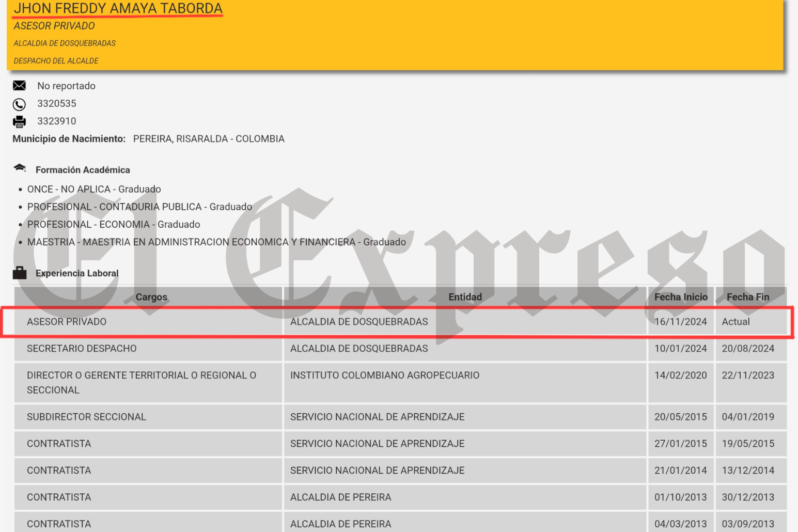This screenshot has width=798, height=532.
Task: Click the Fecha Inicio column header
Action: coord(681,297)
